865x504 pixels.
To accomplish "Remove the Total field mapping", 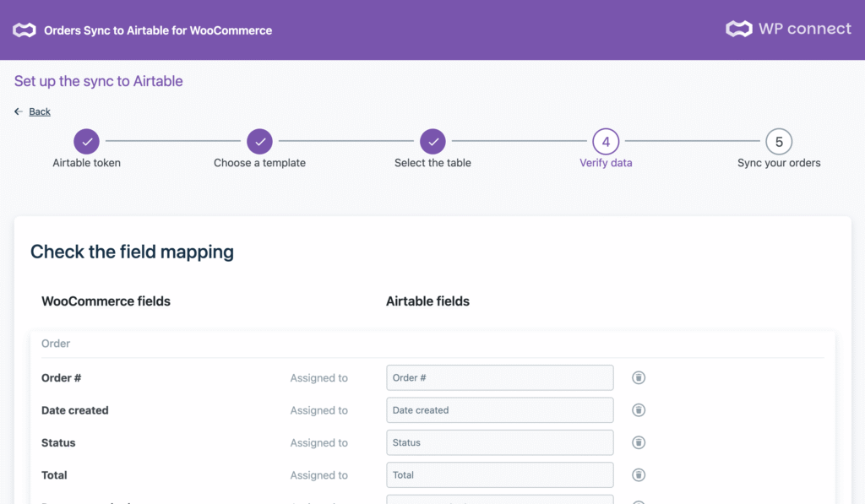I will pyautogui.click(x=639, y=474).
